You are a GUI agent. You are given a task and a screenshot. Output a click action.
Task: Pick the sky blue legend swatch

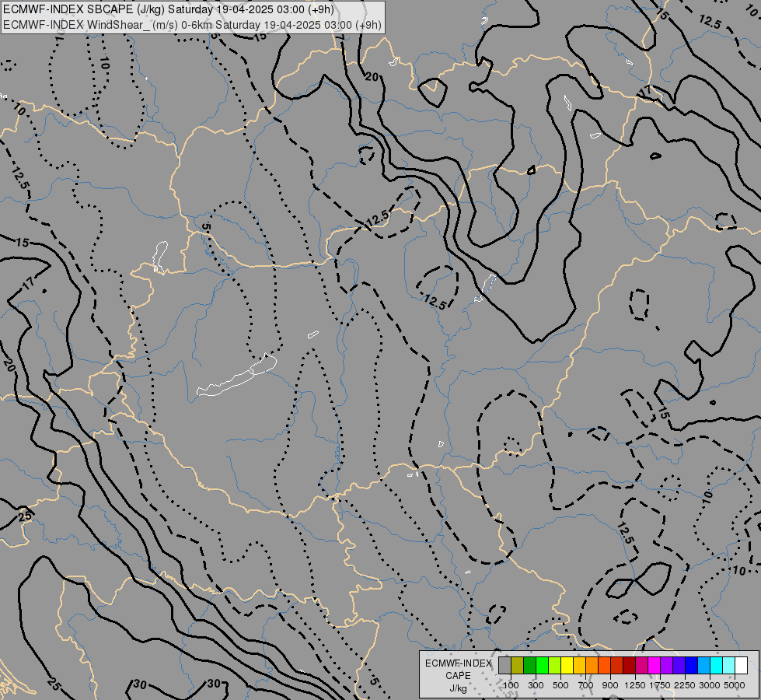point(704,666)
